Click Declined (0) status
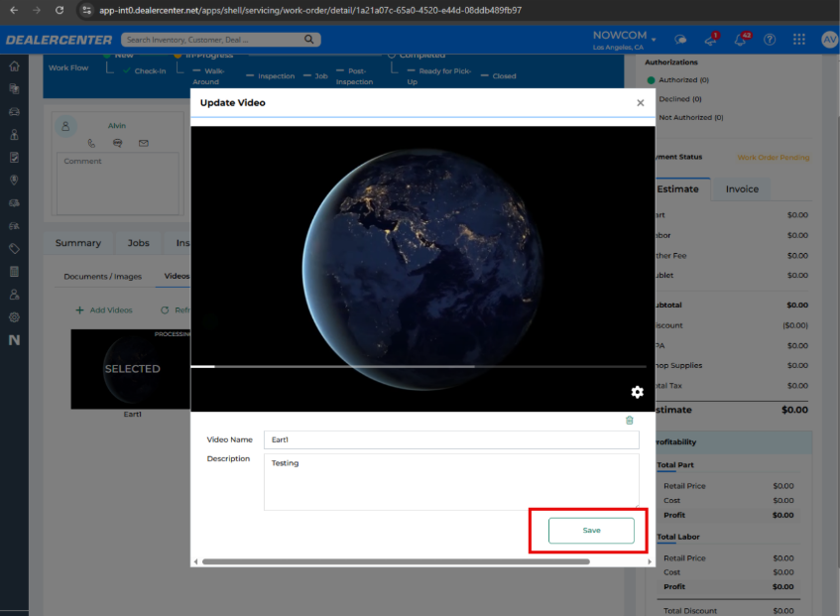Viewport: 840px width, 616px height. pyautogui.click(x=679, y=99)
